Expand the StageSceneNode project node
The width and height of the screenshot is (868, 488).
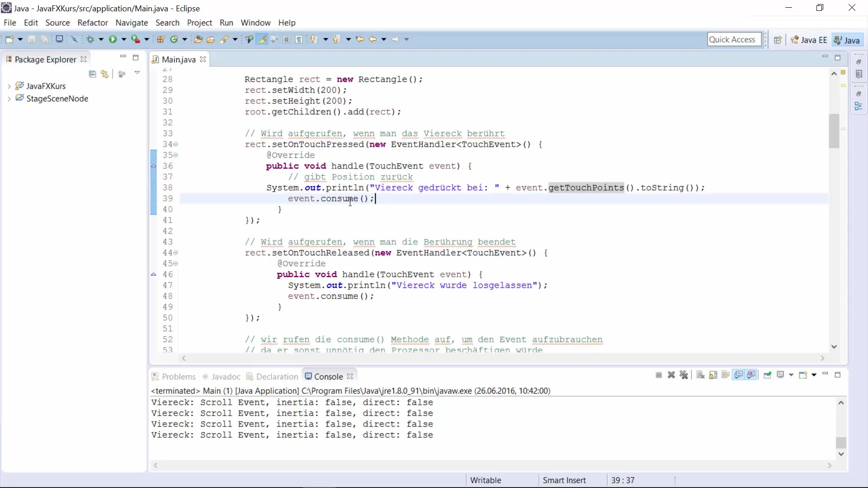tap(9, 99)
